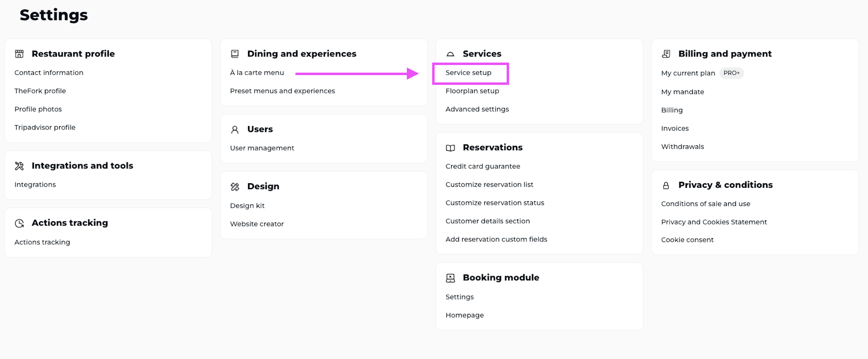
Task: Open My mandate
Action: (x=682, y=92)
